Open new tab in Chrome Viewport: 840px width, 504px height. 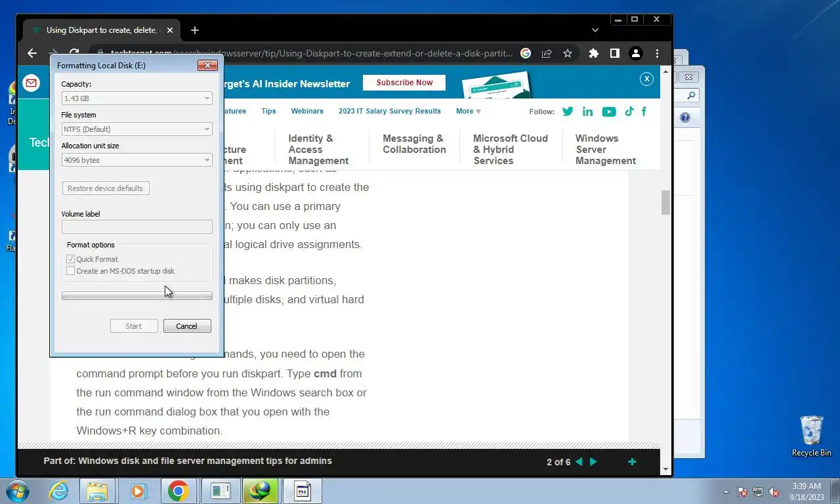coord(195,30)
